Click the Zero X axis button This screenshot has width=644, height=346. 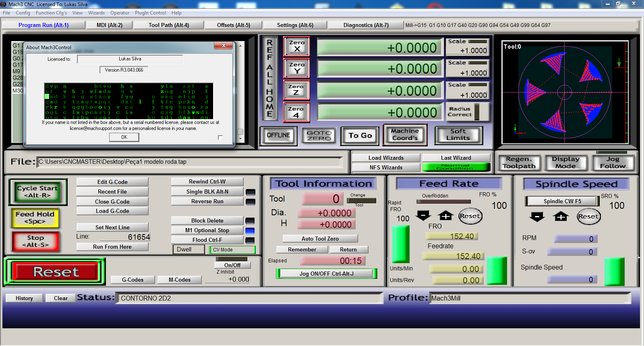pos(297,46)
